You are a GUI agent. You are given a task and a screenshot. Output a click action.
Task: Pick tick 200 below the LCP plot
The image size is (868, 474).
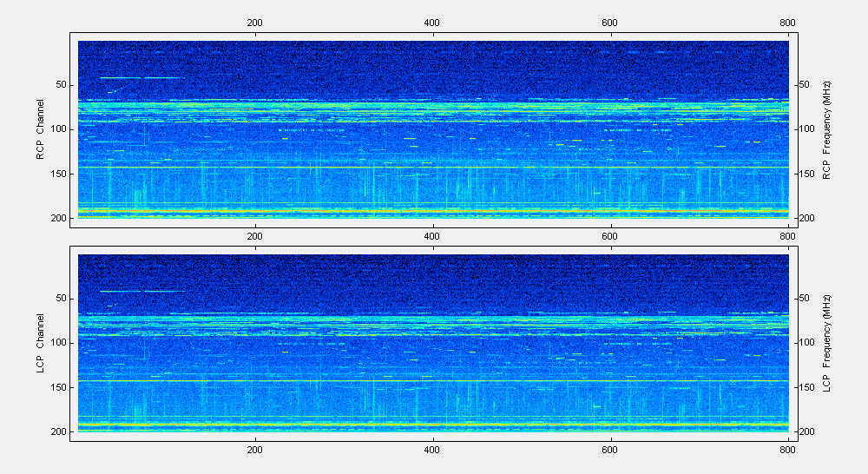pos(254,450)
